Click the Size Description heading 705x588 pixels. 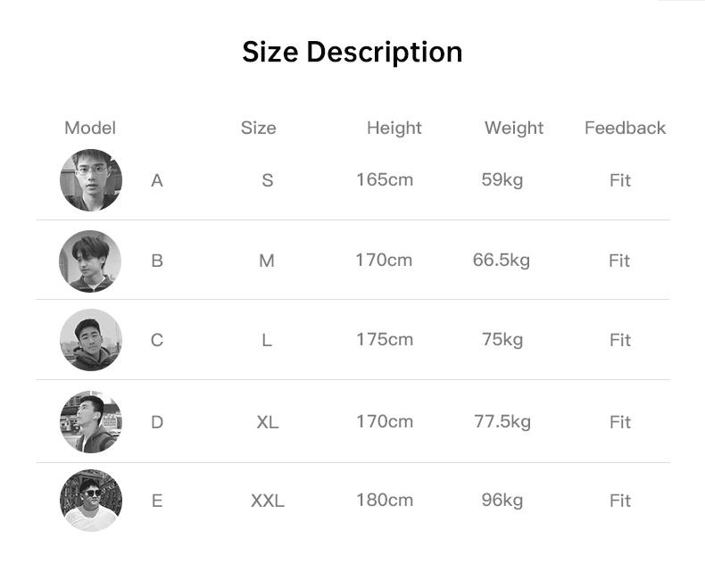point(352,52)
